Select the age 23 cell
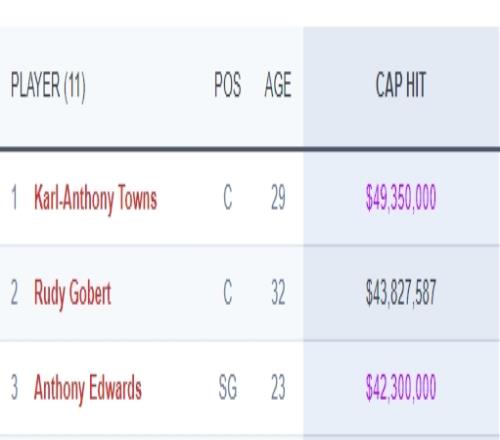The width and height of the screenshot is (500, 440). pyautogui.click(x=278, y=387)
